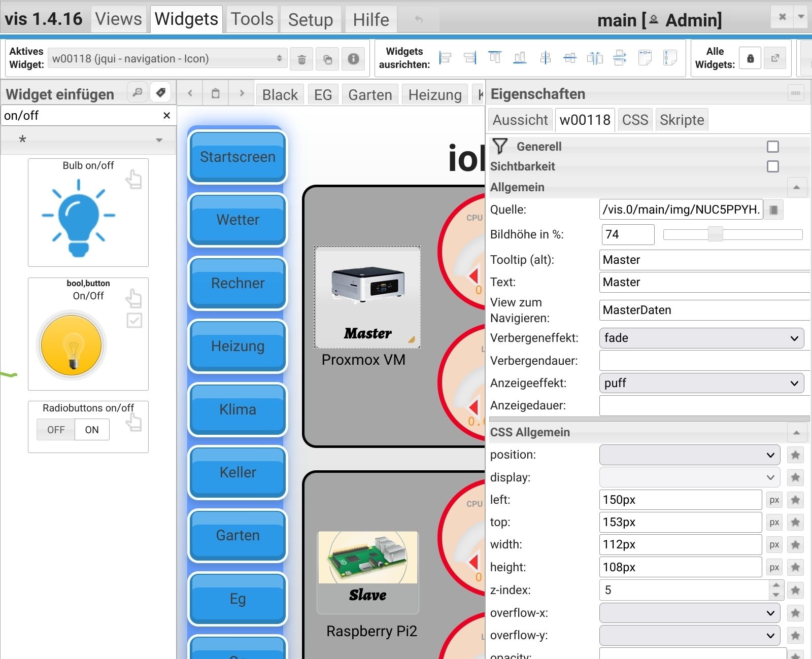Viewport: 812px width, 659px height.
Task: Toggle the star button for z-index
Action: point(795,590)
